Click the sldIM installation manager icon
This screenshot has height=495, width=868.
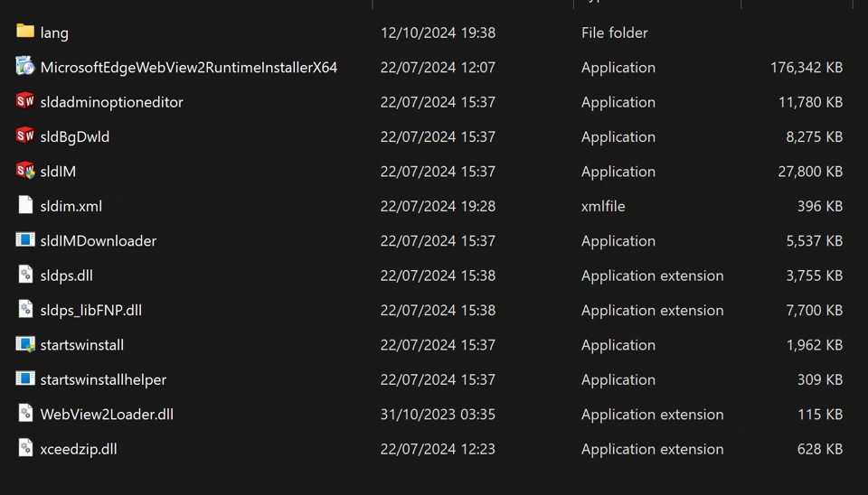(x=25, y=171)
